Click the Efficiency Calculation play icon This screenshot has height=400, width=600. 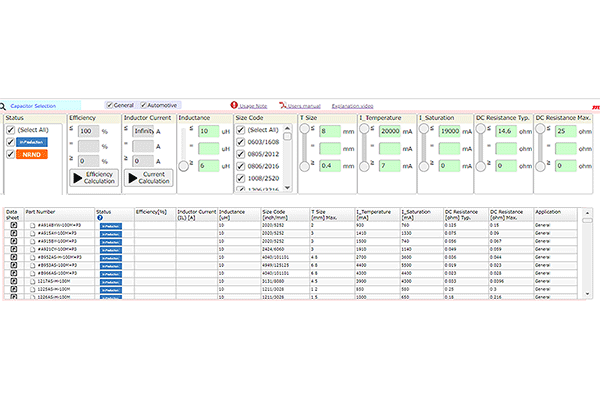point(76,175)
